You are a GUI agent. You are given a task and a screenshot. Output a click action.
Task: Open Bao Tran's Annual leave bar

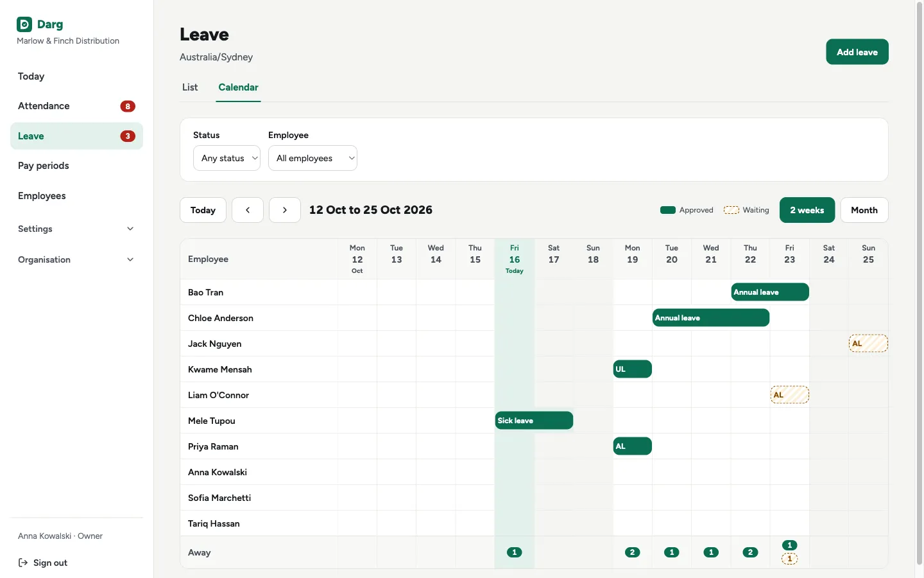coord(770,292)
